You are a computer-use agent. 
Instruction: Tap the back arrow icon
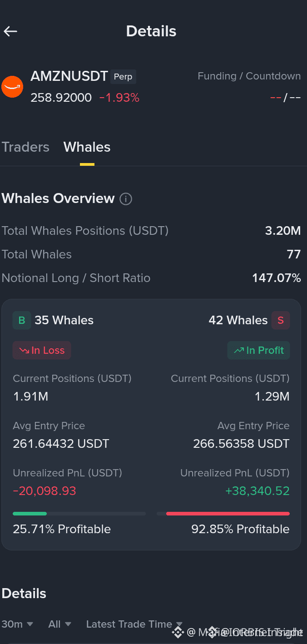(10, 31)
